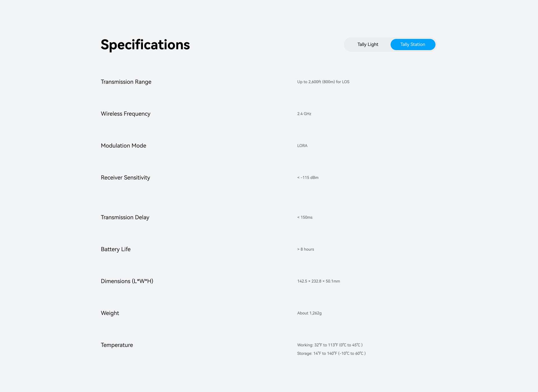The height and width of the screenshot is (392, 538).
Task: Click the '< 150ms' delay value
Action: (305, 217)
